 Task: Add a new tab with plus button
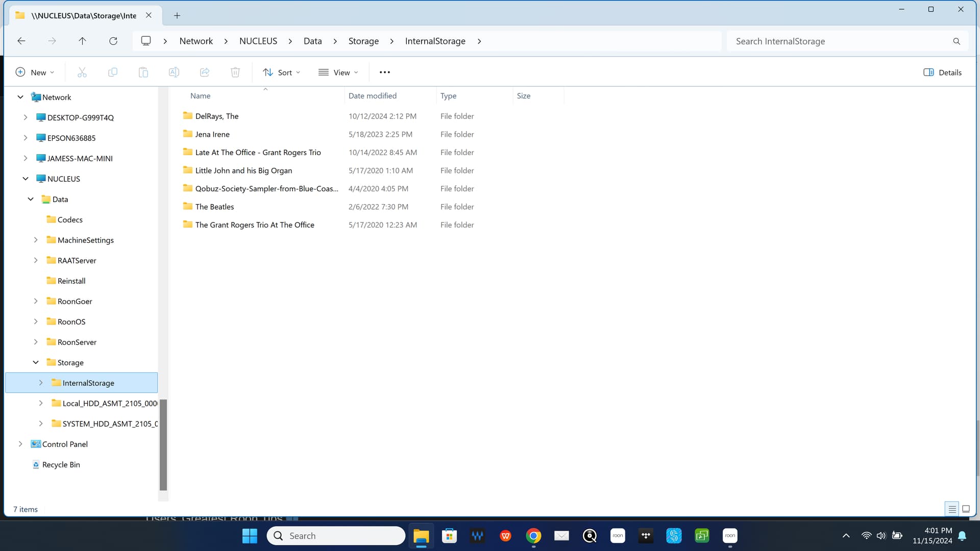click(177, 15)
